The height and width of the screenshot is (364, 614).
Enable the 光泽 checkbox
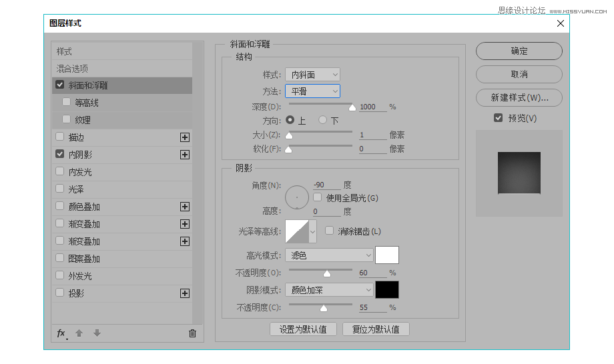pos(60,189)
